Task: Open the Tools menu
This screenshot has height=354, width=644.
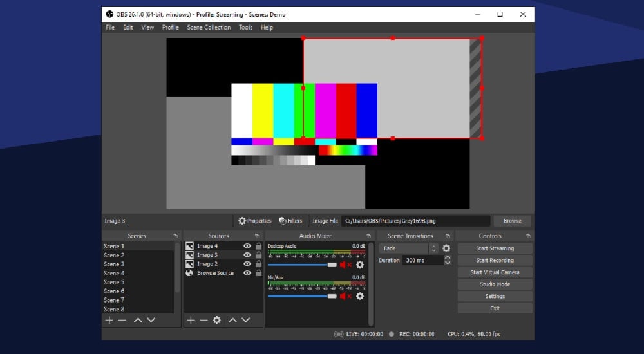Action: coord(245,28)
